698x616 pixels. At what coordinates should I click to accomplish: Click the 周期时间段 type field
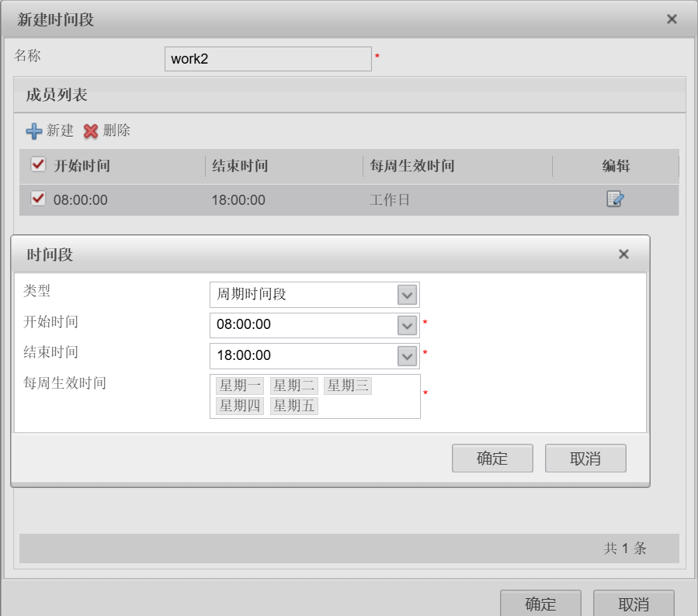coord(314,295)
